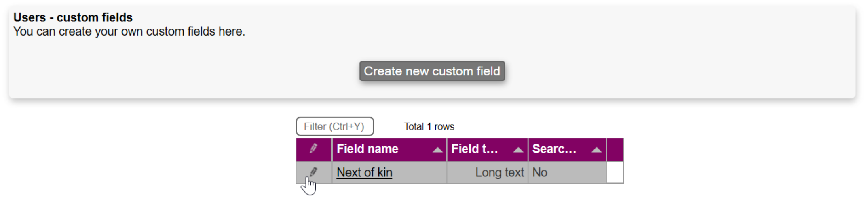Image resolution: width=868 pixels, height=203 pixels.
Task: Click the blank last header cell
Action: 615,149
